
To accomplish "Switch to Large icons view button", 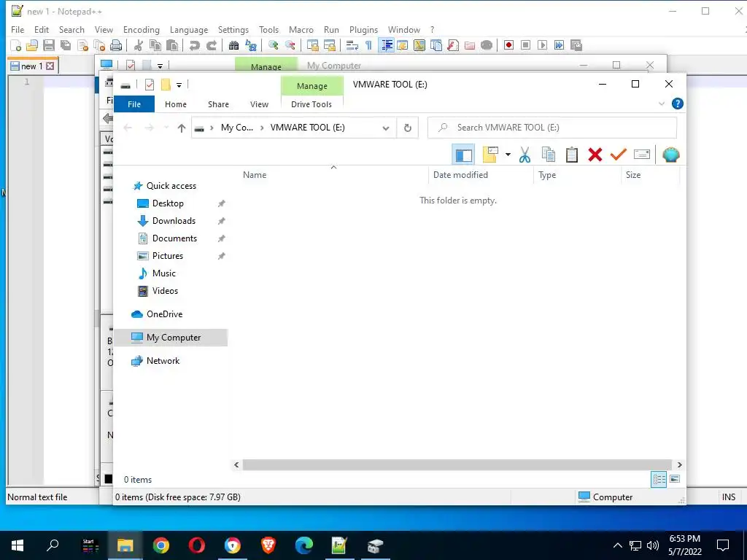I will coord(675,479).
